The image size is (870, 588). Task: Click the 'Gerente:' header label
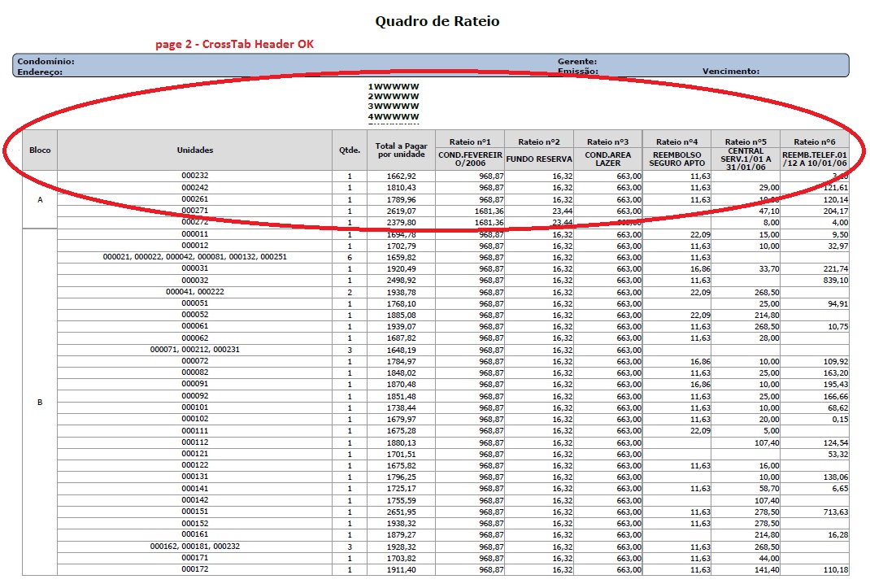click(x=577, y=62)
